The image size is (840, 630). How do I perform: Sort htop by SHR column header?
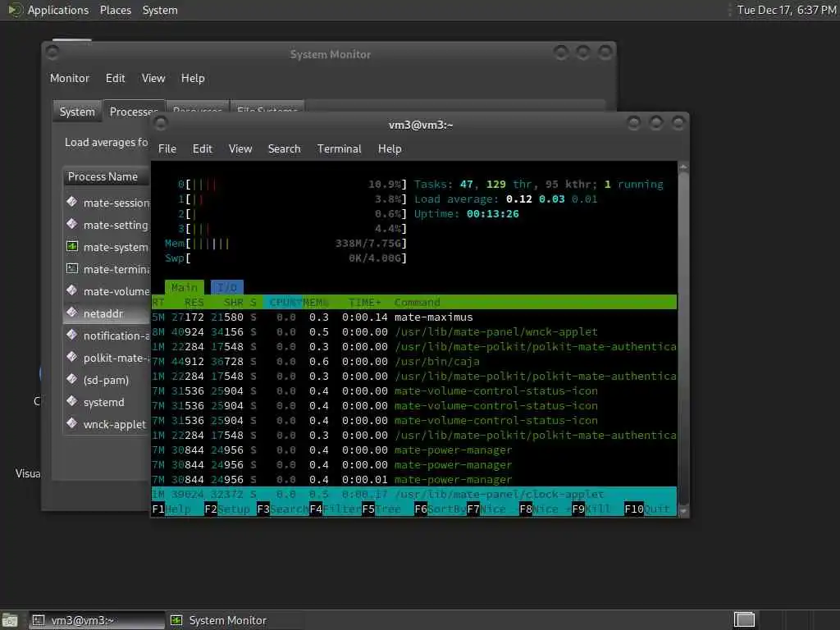234,302
